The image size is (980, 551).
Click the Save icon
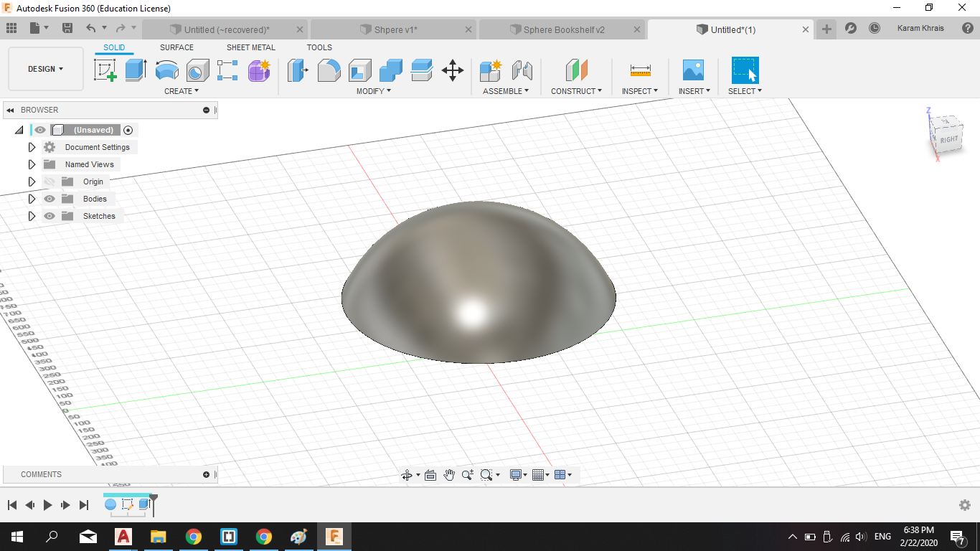(x=67, y=28)
